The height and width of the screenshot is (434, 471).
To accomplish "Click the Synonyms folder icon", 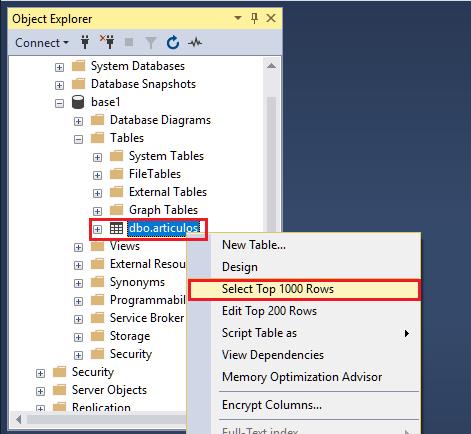I will point(98,282).
